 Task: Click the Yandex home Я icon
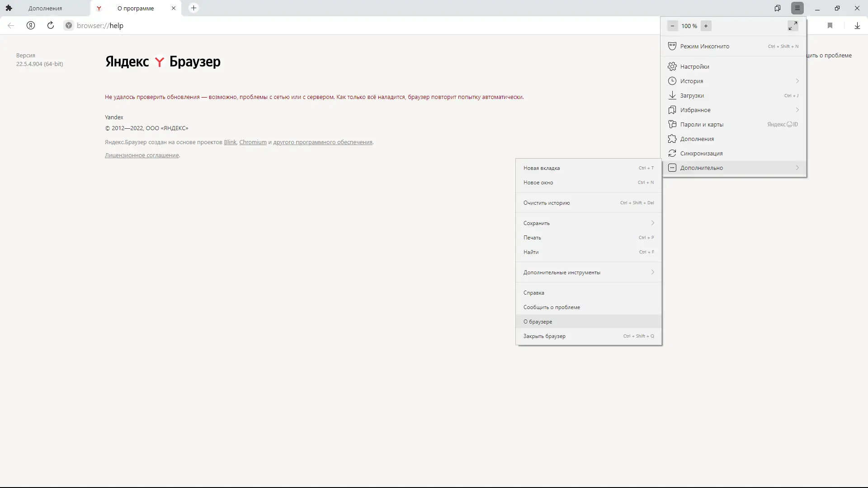tap(31, 25)
